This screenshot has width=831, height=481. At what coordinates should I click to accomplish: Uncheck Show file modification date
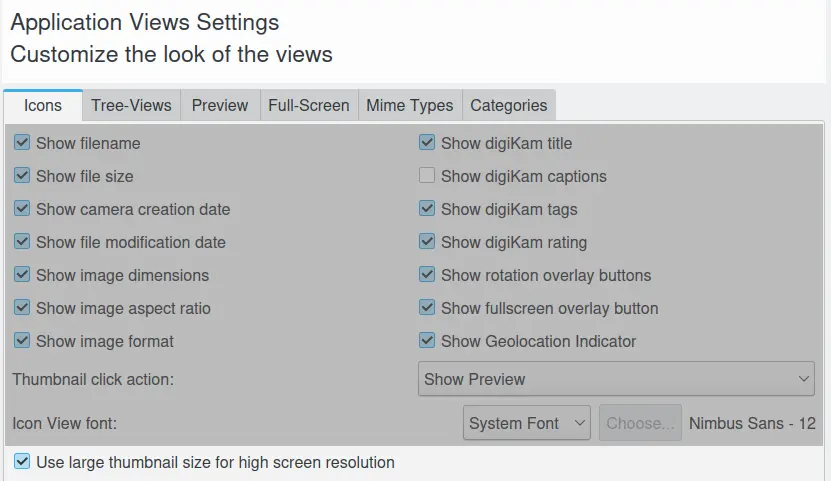[22, 242]
